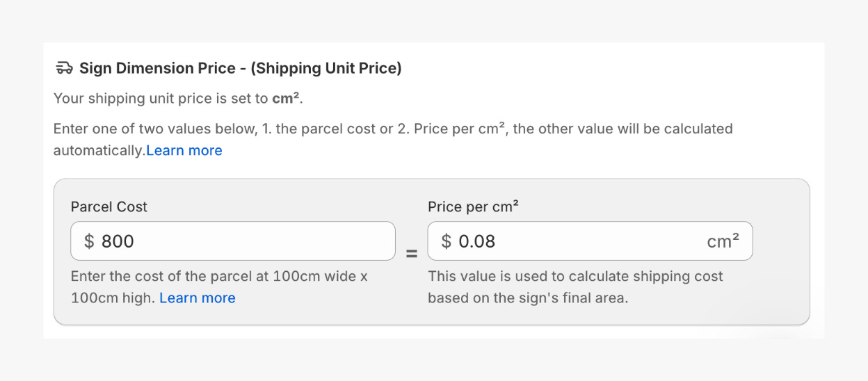Open Learn more link under Parcel Cost
This screenshot has width=868, height=381.
198,298
